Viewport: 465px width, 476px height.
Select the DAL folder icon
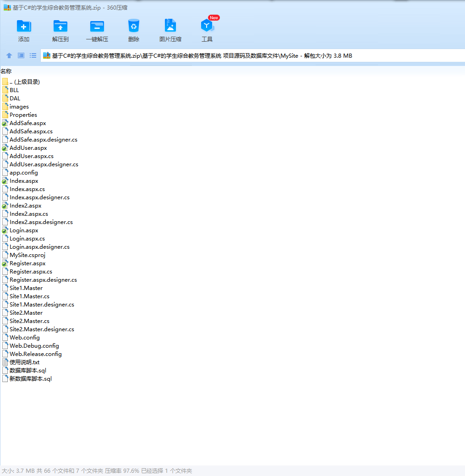tap(5, 98)
